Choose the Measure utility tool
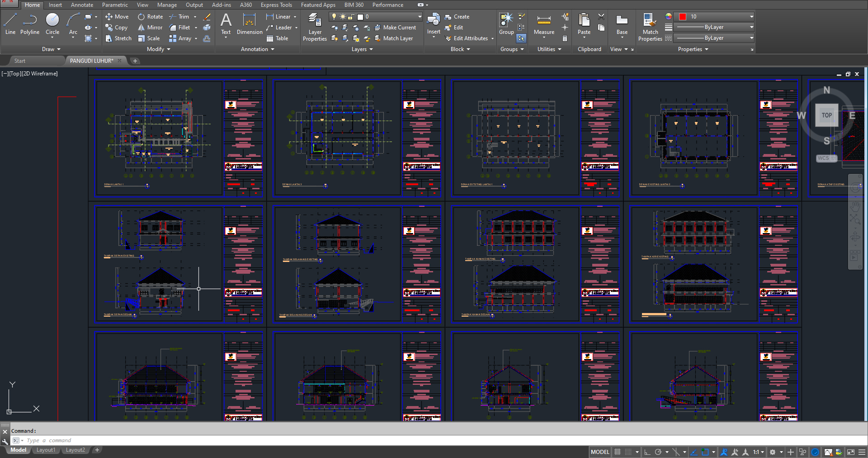 tap(544, 24)
